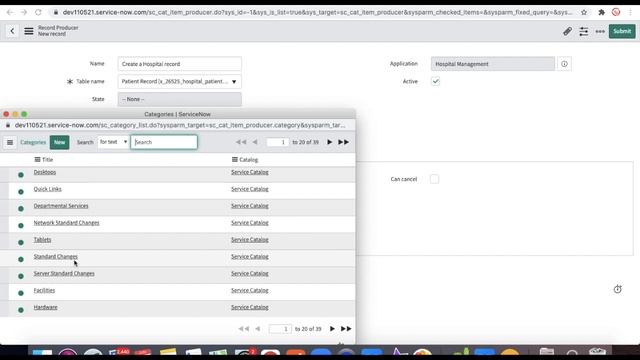The width and height of the screenshot is (640, 360).
Task: Edit the Name field
Action: 179,64
